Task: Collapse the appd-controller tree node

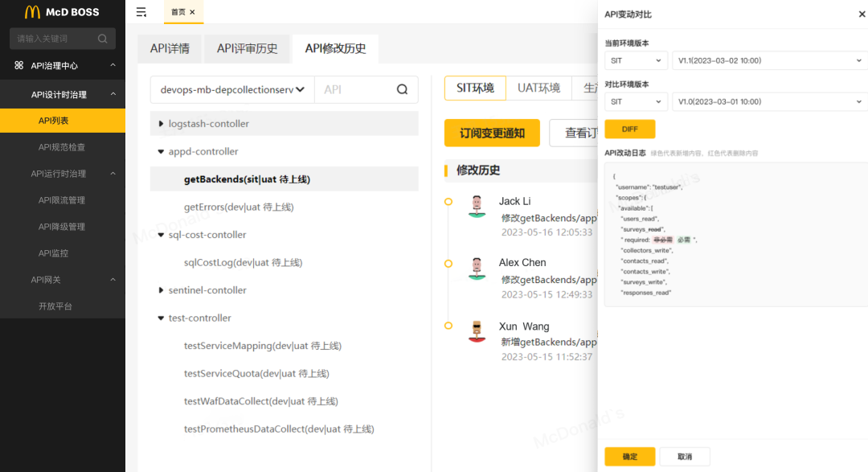Action: (x=161, y=151)
